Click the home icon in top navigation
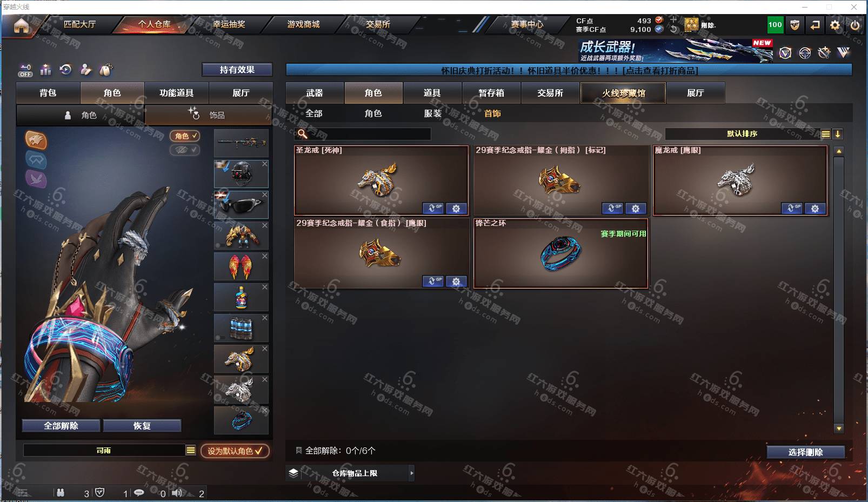Image resolution: width=868 pixels, height=502 pixels. [21, 25]
